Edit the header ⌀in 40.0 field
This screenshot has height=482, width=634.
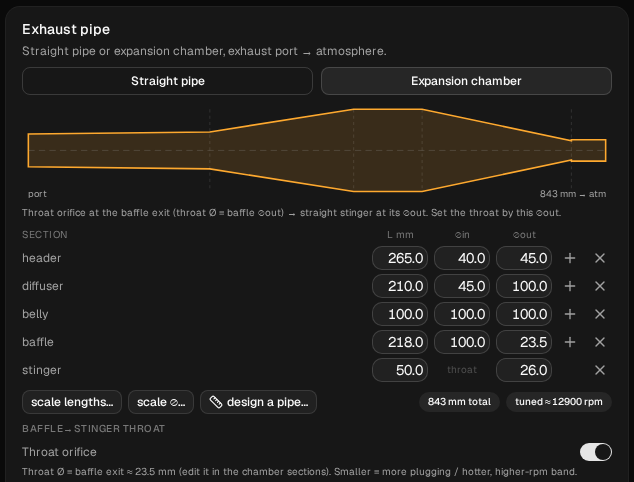pos(462,258)
